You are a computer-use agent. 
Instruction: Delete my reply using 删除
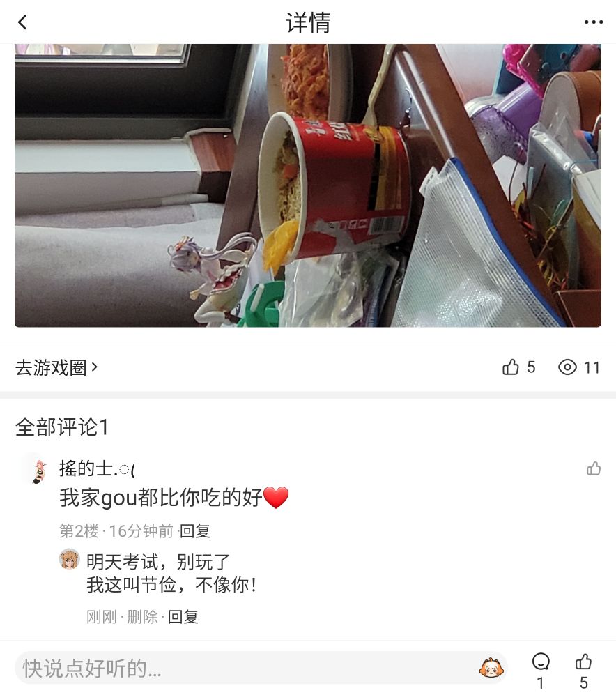tap(142, 616)
